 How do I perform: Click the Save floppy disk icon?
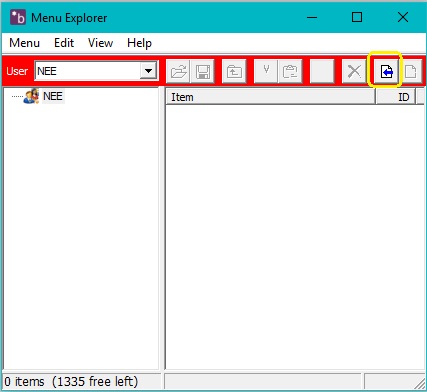click(203, 71)
